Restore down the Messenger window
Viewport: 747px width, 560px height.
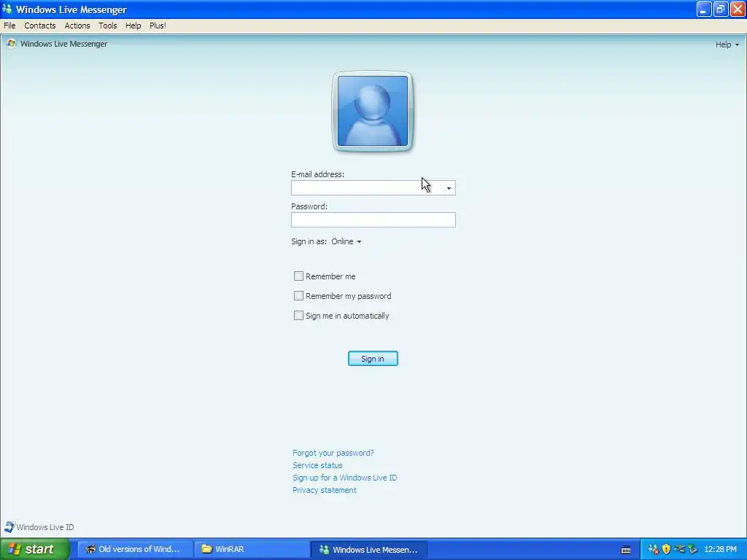point(721,9)
